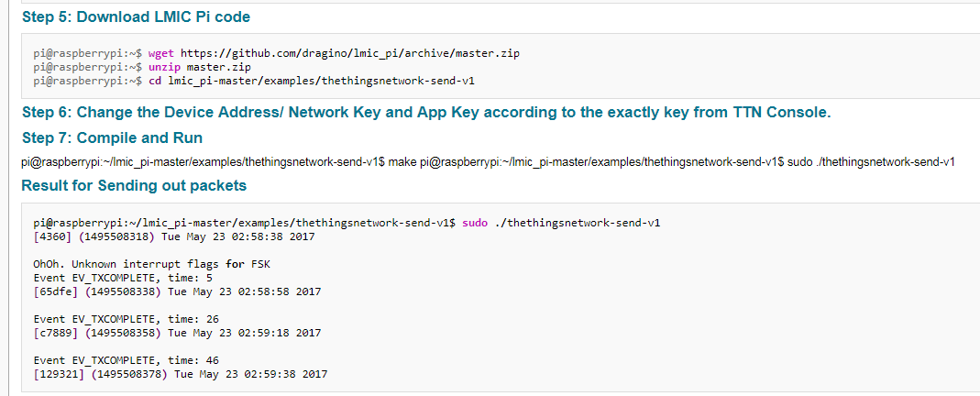Screen dimensions: 980x396
Task: Click the Result for Sending out packets heading
Action: click(134, 185)
